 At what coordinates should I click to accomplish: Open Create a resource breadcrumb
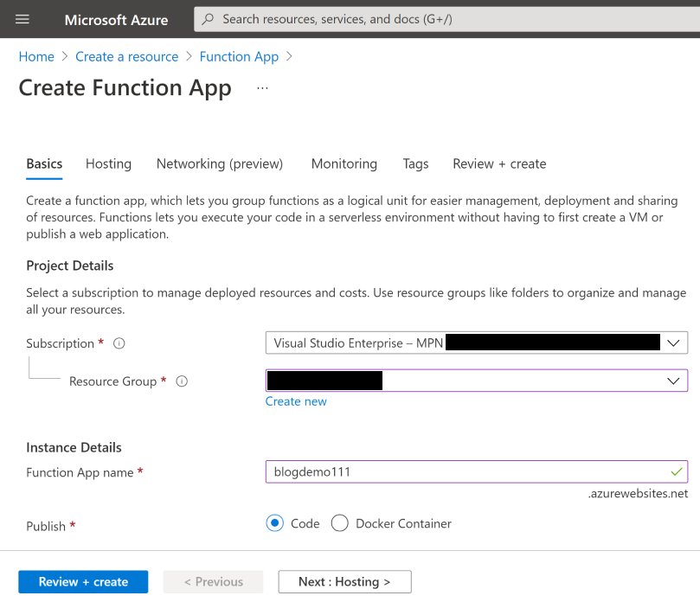coord(127,57)
